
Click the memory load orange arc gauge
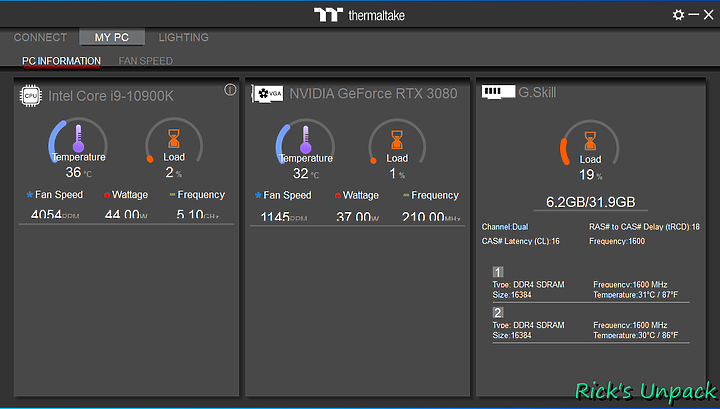coord(564,151)
